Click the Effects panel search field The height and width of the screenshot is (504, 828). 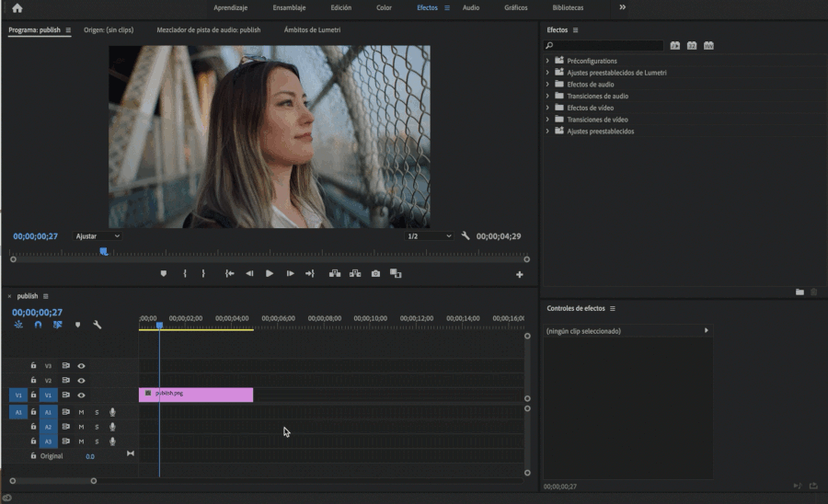point(604,45)
